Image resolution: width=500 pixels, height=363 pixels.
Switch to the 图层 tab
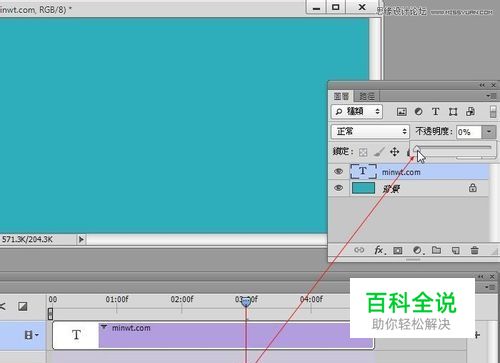point(341,96)
